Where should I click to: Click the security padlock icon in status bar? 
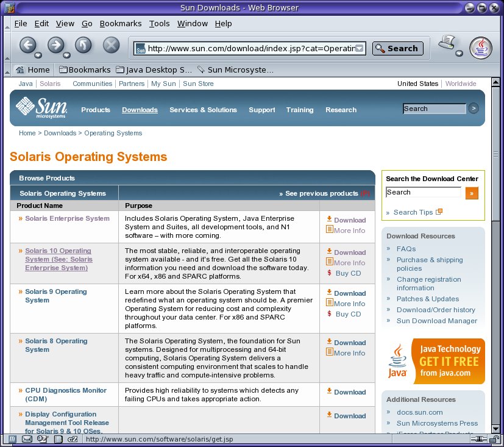point(494,439)
